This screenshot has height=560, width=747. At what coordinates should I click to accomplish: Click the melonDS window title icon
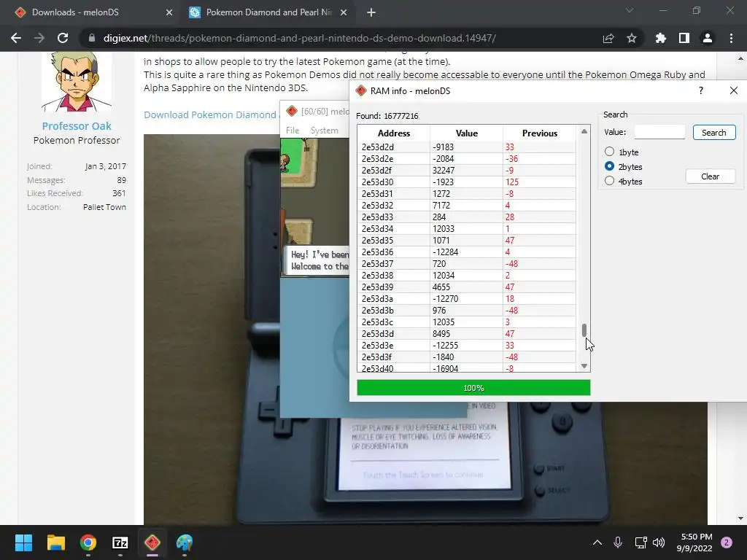[292, 112]
